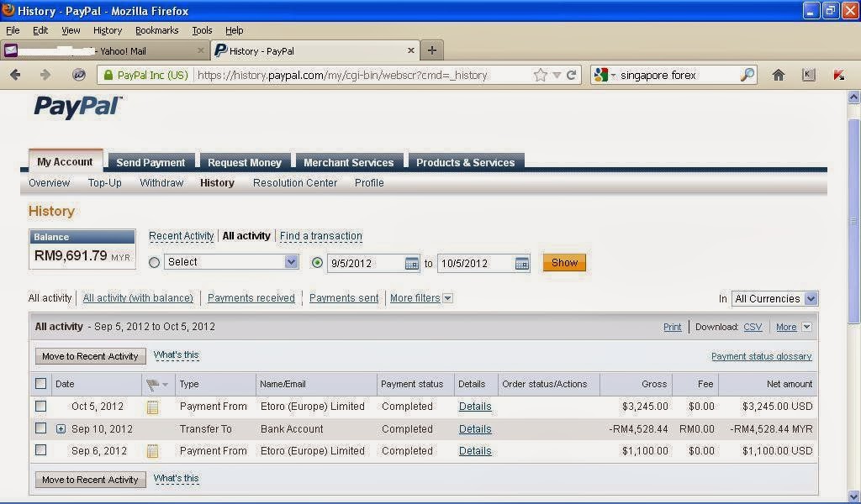
Task: Switch to the Send Payment tab
Action: pyautogui.click(x=151, y=162)
